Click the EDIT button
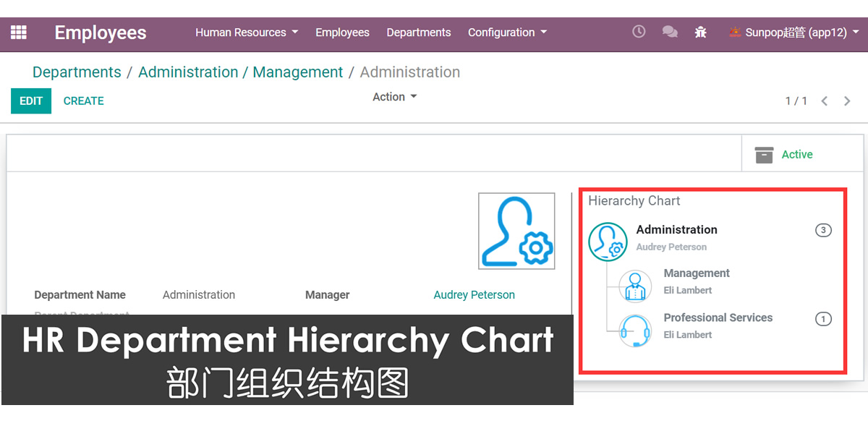868x434 pixels. (x=31, y=101)
